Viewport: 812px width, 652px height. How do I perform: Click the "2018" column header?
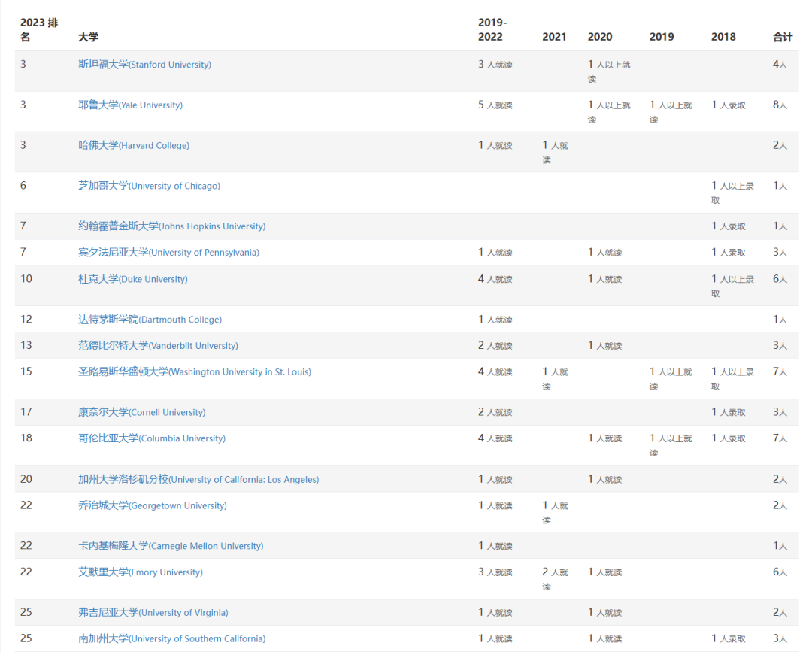723,37
